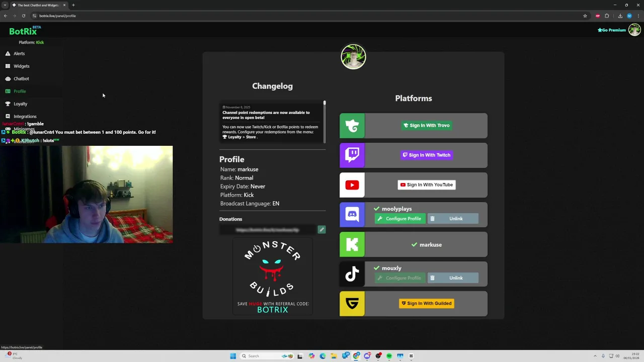This screenshot has width=644, height=362.
Task: Click the Loyalty trophy icon
Action: click(8, 104)
